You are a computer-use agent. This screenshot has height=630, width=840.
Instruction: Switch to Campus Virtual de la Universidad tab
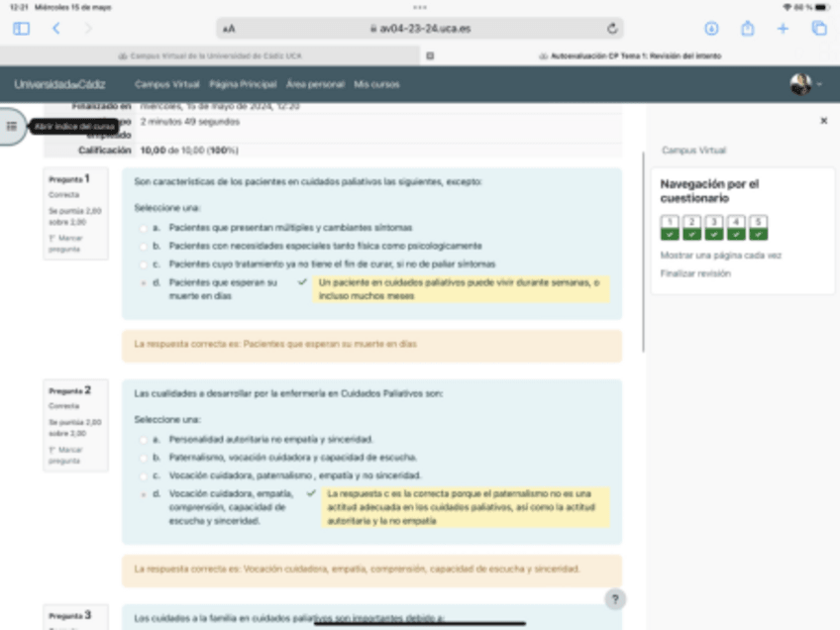point(210,55)
